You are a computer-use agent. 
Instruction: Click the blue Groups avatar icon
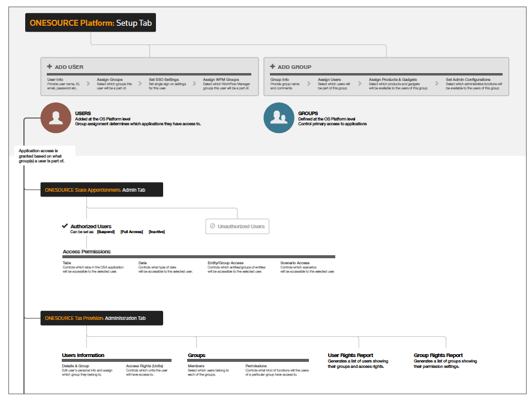[x=278, y=118]
